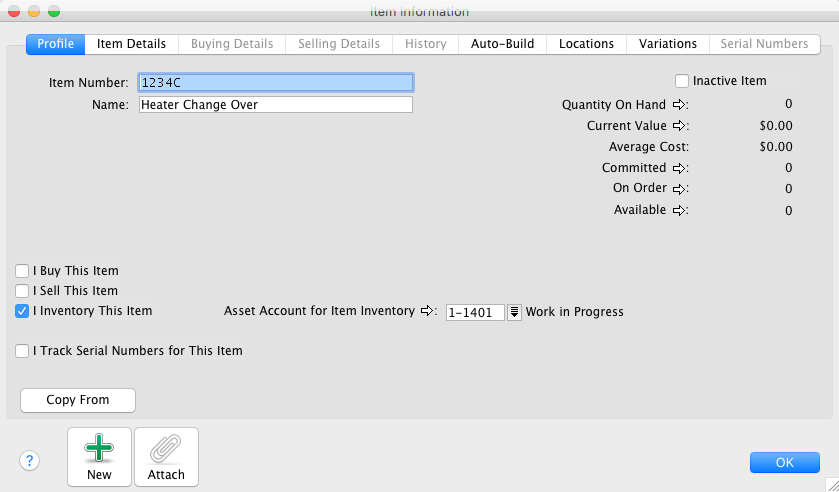Click the On Order zoom arrow

coord(677,189)
